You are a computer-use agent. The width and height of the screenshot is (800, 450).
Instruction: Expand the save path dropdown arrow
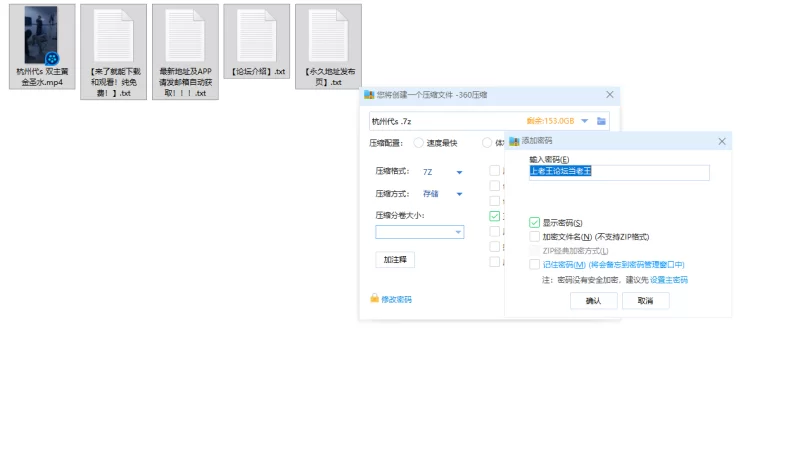[x=585, y=121]
